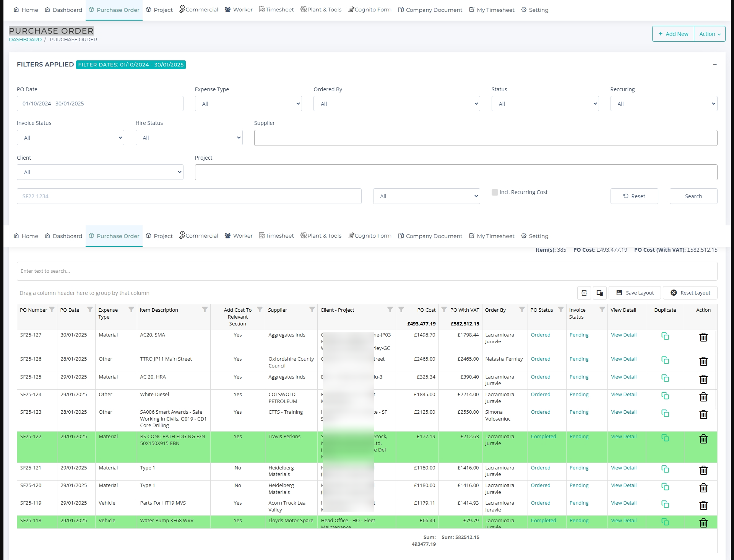Open filter funnel on PO Number column
The image size is (734, 560).
52,310
